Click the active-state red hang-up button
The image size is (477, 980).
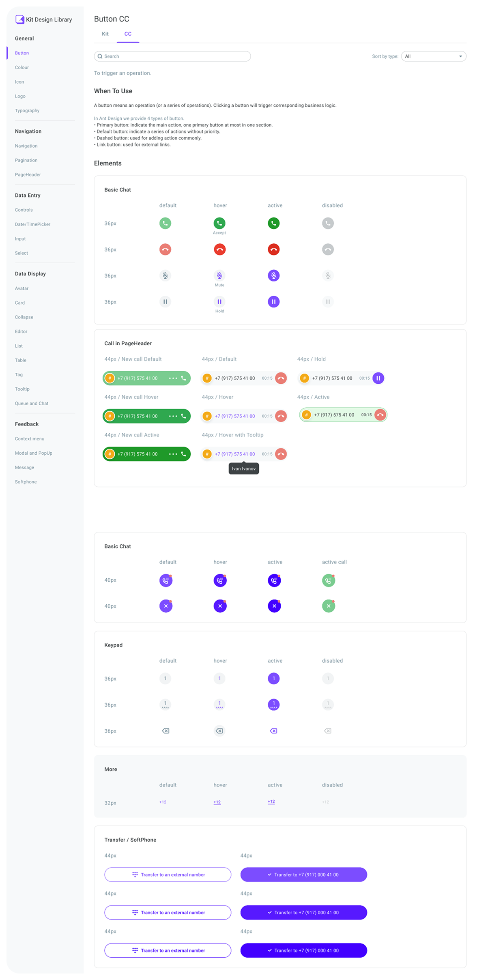274,249
